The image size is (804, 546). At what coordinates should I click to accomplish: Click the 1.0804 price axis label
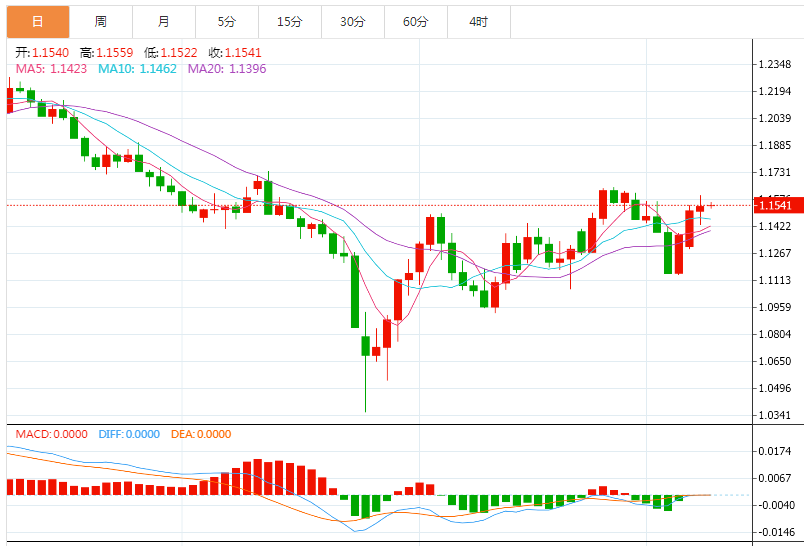point(775,334)
